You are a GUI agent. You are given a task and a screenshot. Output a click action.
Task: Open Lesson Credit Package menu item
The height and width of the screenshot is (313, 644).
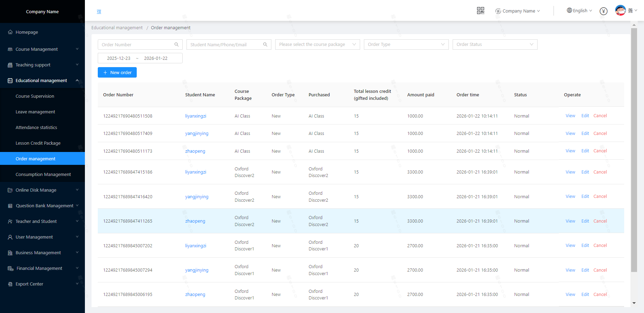(x=38, y=143)
